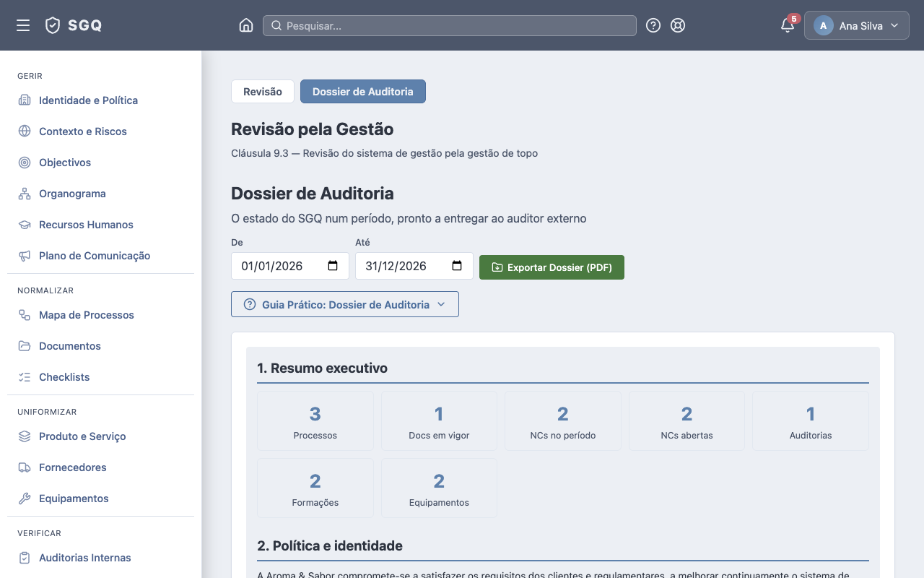Image resolution: width=924 pixels, height=578 pixels.
Task: Click the Docs em vigor card
Action: pos(439,421)
